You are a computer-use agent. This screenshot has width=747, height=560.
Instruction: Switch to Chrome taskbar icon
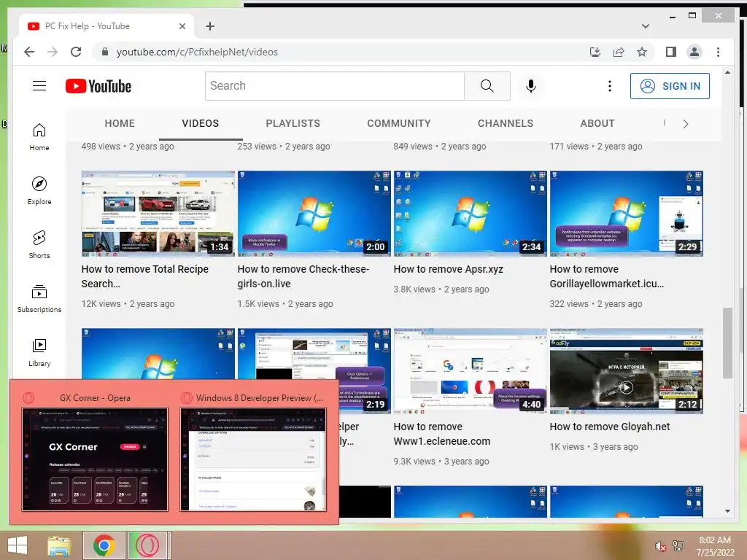pos(104,545)
